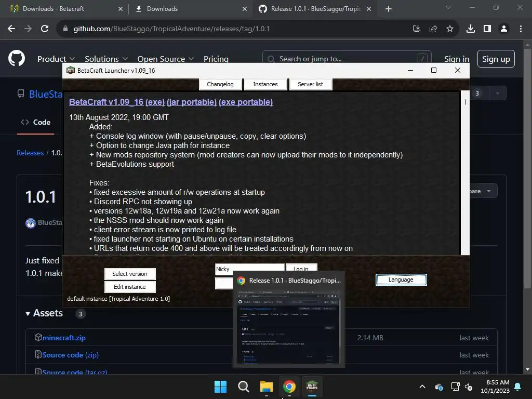Screen dimensions: 532x399
Task: Open the Chrome profile icon
Action: click(x=504, y=29)
